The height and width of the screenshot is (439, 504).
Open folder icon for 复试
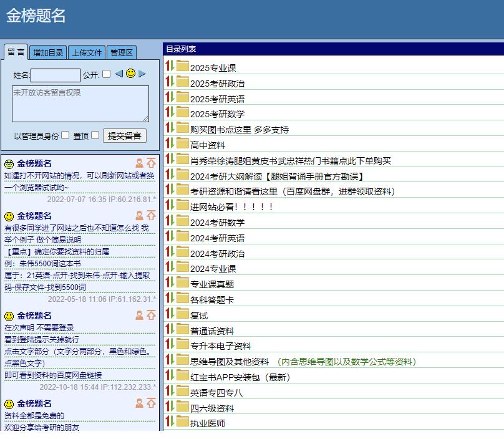coord(182,313)
